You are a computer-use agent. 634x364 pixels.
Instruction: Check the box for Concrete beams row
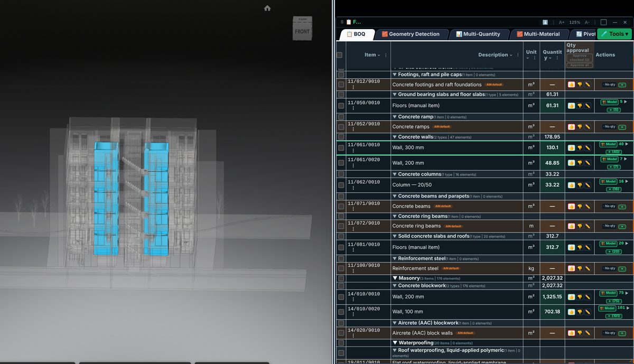tap(341, 206)
